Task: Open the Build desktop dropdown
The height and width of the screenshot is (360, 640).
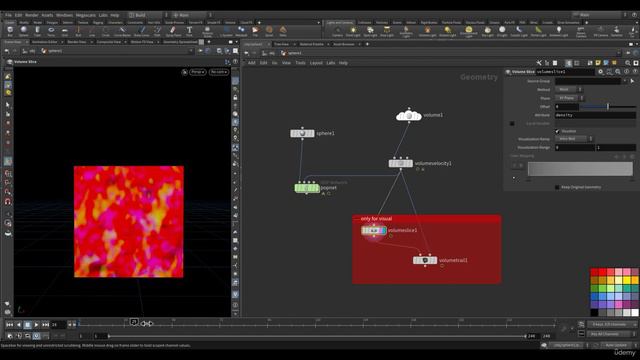Action: coord(147,15)
